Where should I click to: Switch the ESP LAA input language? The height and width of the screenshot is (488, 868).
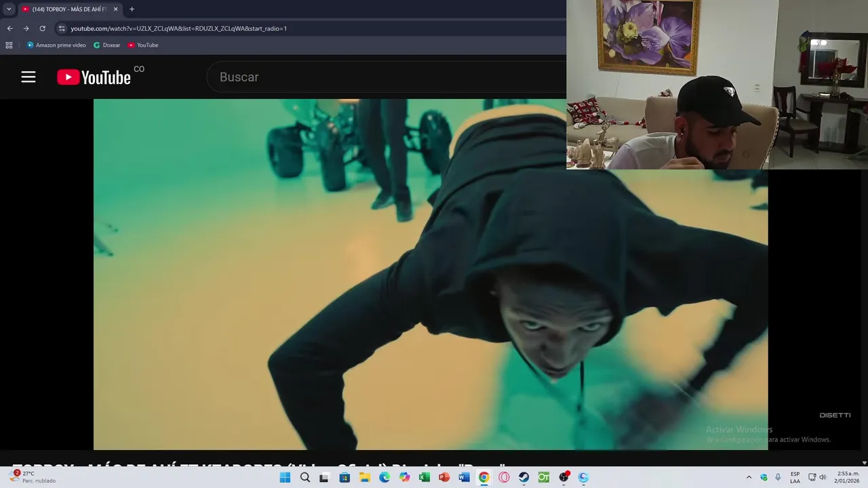click(795, 477)
